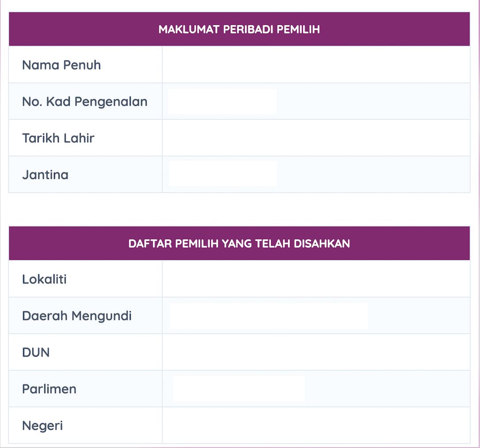Select the Nama Penuh label
Screen dimensions: 480x448
(x=61, y=65)
